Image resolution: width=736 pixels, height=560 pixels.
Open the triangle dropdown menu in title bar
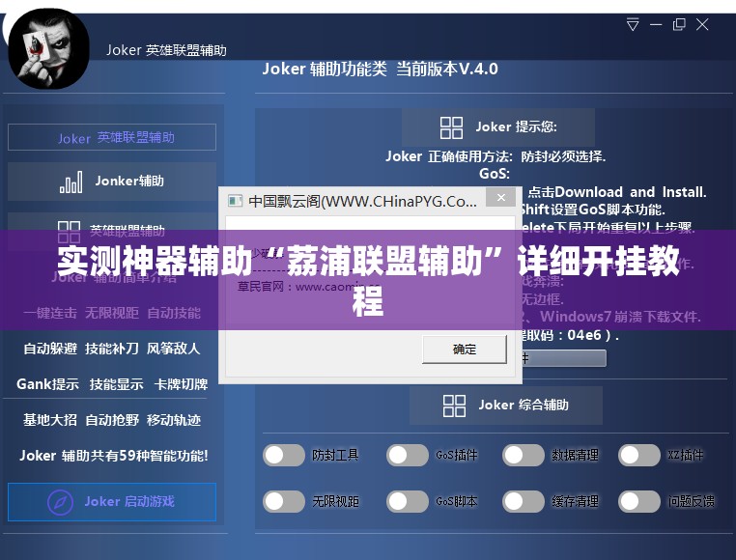pyautogui.click(x=633, y=24)
